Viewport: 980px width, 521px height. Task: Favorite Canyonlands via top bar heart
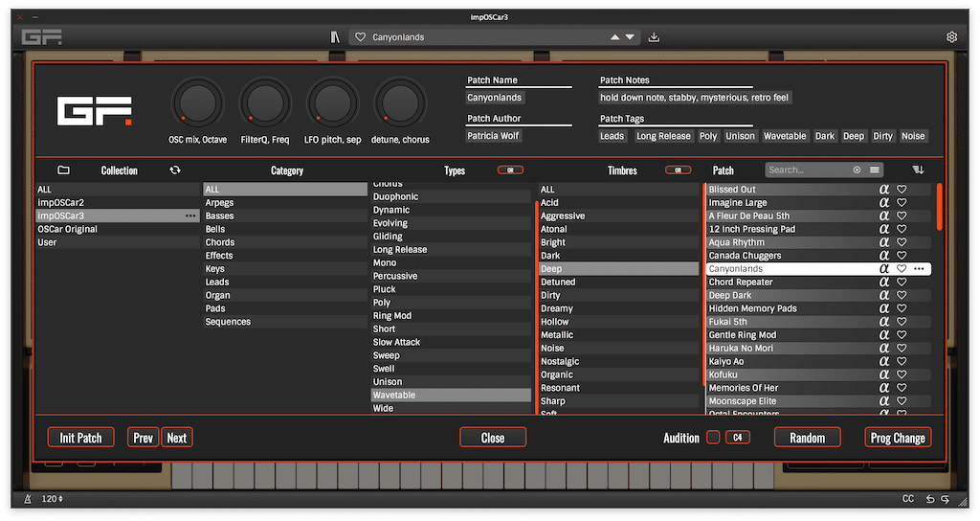[x=360, y=37]
